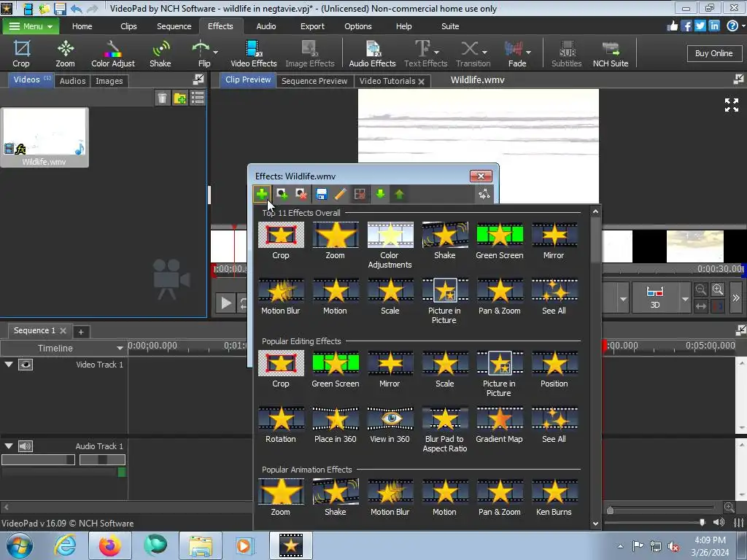Click the Buy Online button

pos(713,53)
